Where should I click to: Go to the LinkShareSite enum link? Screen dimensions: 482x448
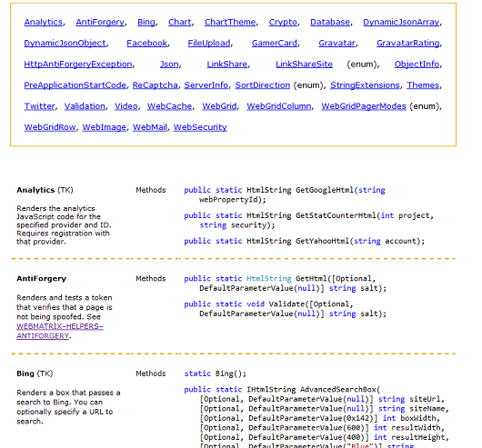coord(304,65)
